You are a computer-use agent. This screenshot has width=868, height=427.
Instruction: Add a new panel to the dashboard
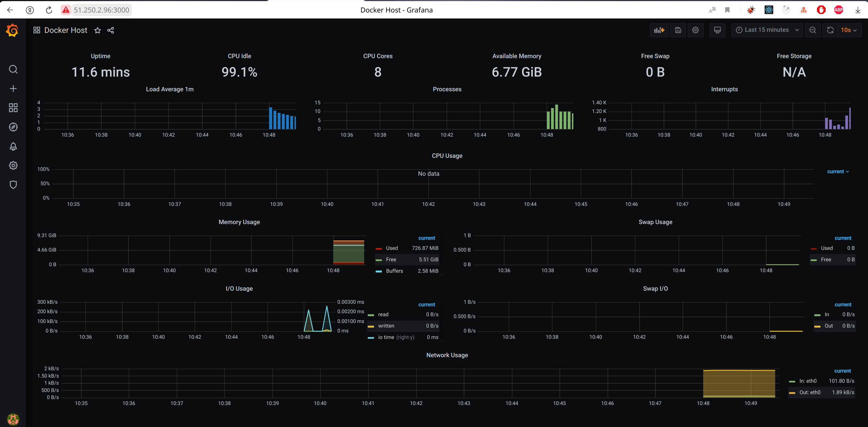click(659, 30)
